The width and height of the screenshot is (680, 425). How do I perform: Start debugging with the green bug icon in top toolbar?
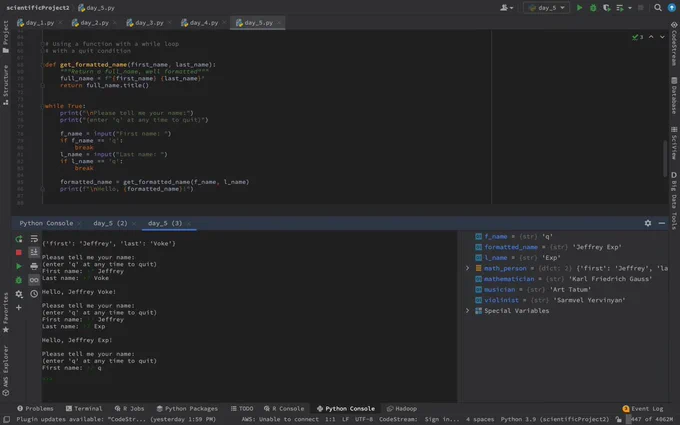point(593,8)
